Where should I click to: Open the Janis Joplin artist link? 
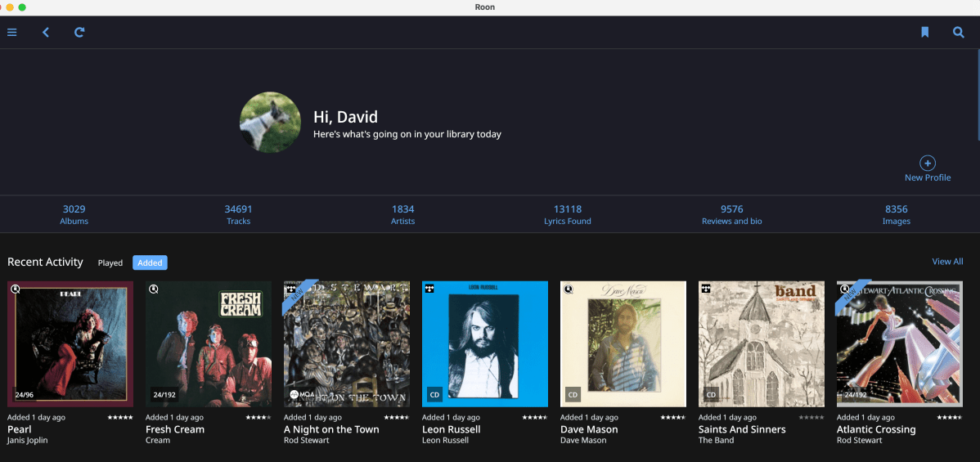coord(28,441)
